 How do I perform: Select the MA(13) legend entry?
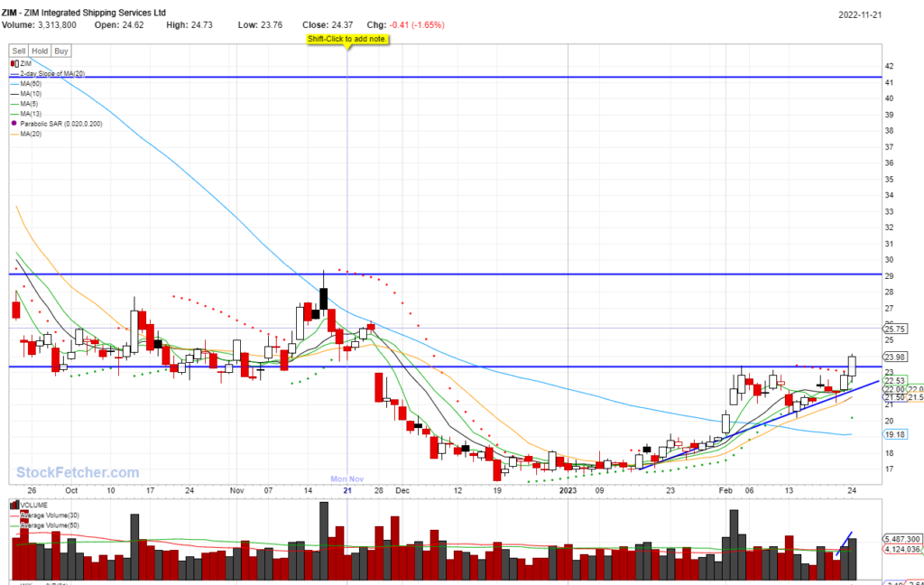pyautogui.click(x=26, y=114)
